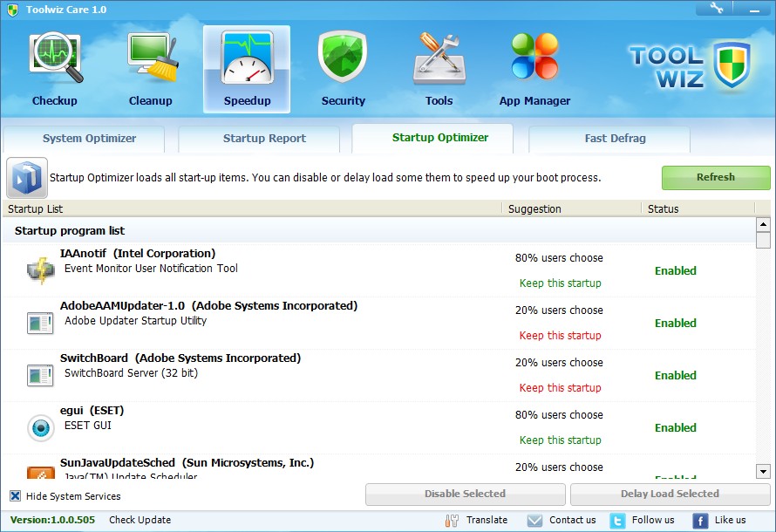
Task: Click the Suggestion column header
Action: click(x=572, y=208)
